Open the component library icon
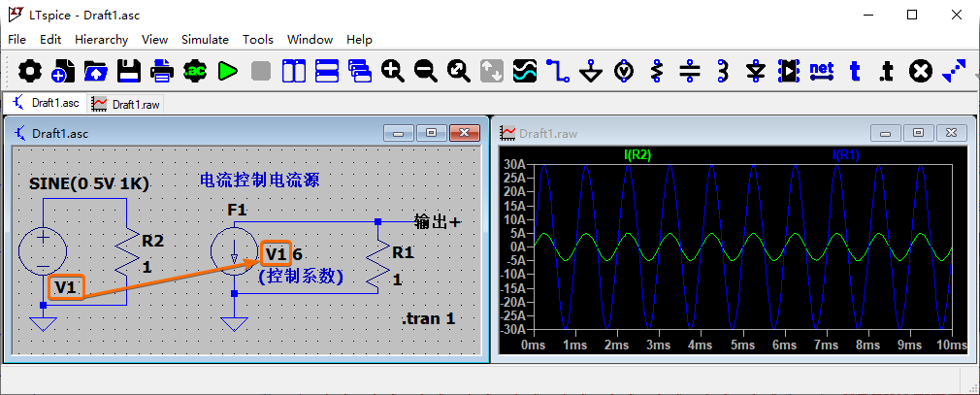The width and height of the screenshot is (980, 395). click(x=789, y=71)
